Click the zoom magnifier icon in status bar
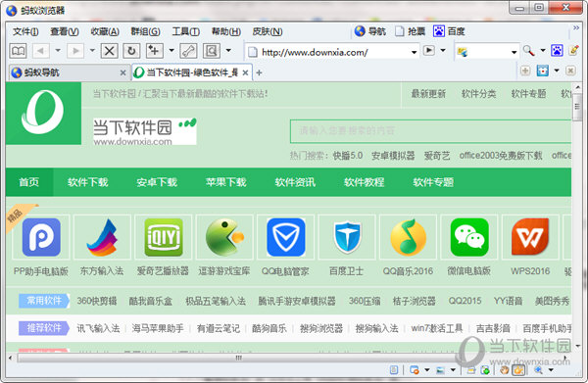This screenshot has height=383, width=588. 538,370
